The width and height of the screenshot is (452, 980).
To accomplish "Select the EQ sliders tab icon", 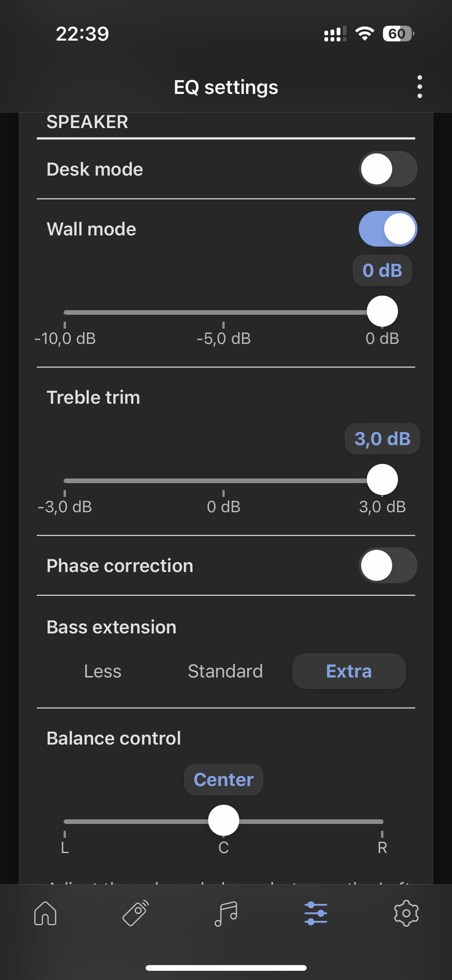I will pyautogui.click(x=316, y=913).
